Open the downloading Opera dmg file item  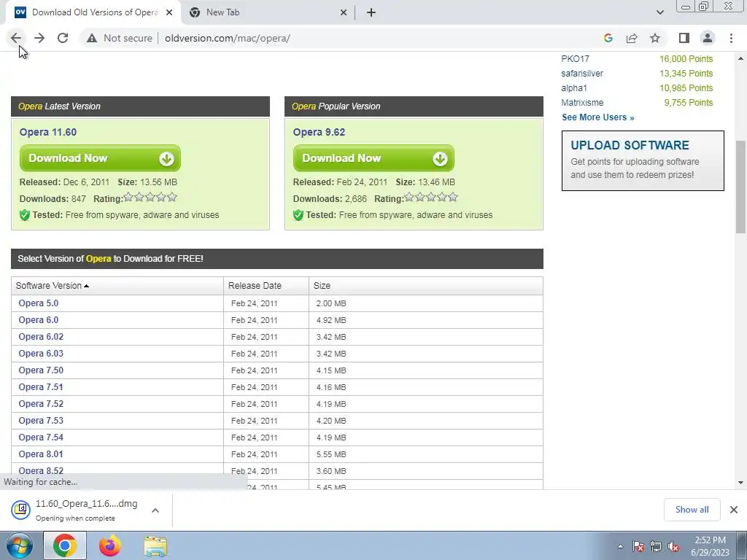click(x=76, y=510)
